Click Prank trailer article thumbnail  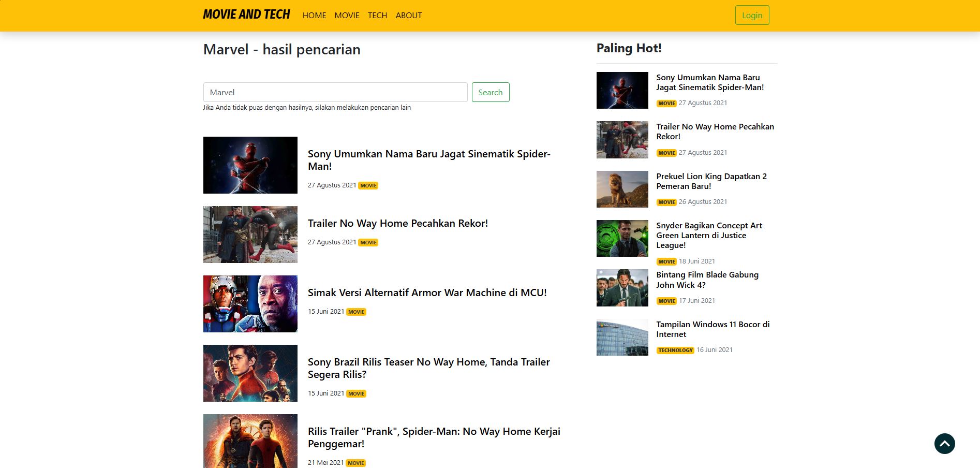point(250,441)
